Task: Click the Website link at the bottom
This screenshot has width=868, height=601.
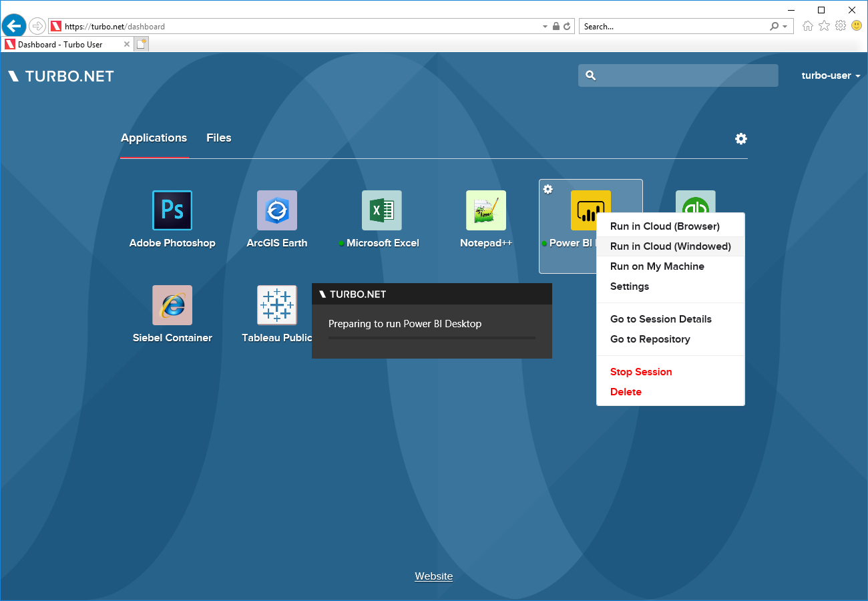Action: [433, 576]
